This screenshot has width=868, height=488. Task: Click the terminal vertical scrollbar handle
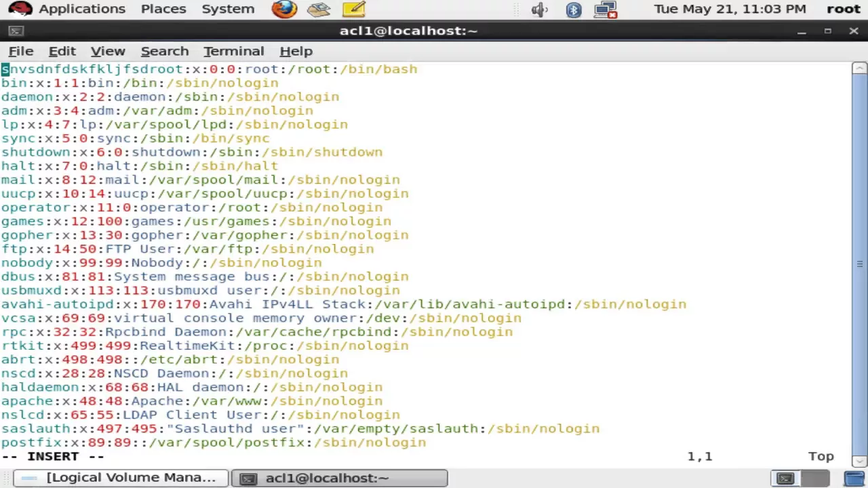click(859, 264)
